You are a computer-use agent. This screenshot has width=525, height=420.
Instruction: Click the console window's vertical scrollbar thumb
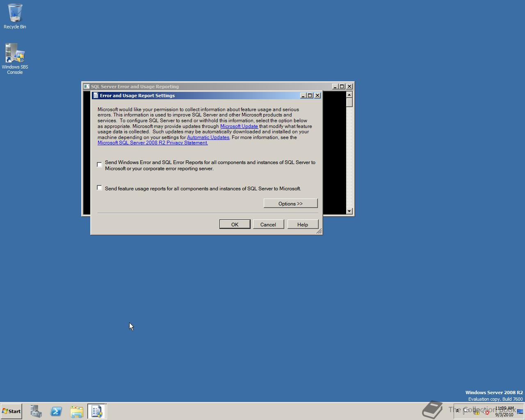(x=349, y=103)
